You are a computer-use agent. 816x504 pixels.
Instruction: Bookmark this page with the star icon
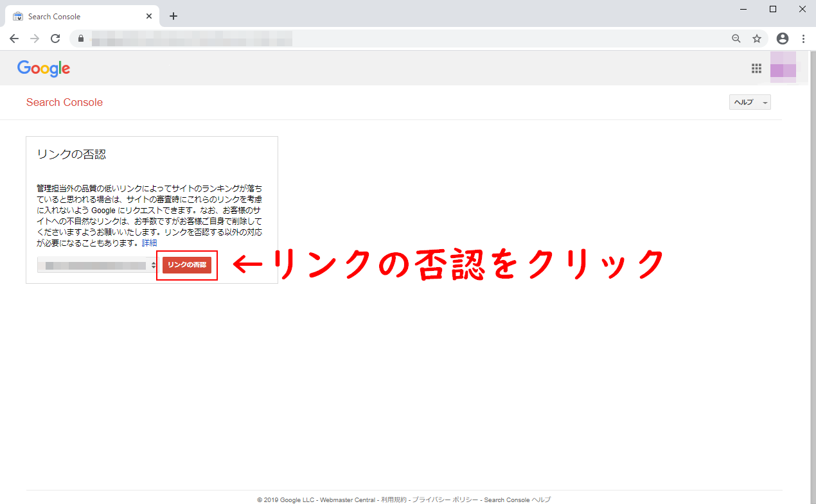coord(757,39)
